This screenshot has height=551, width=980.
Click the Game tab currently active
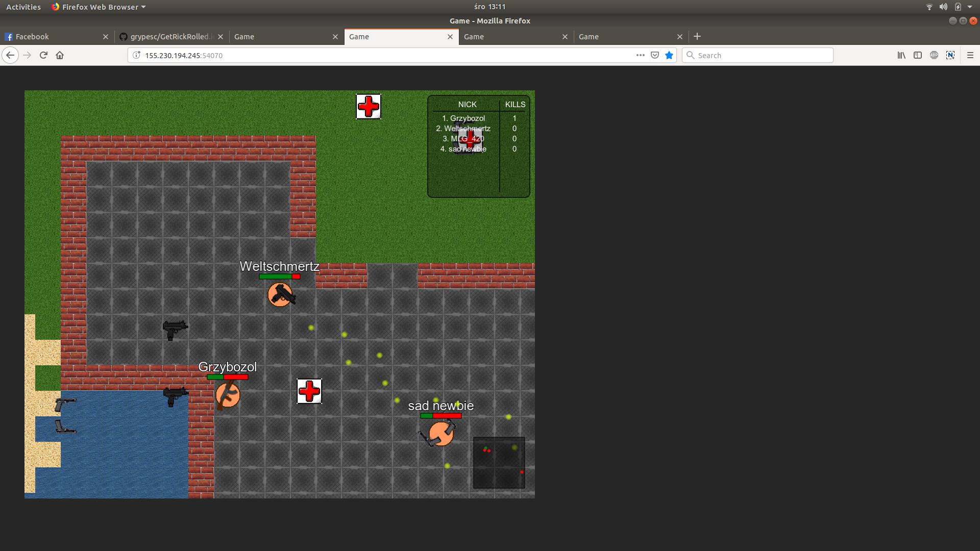click(x=397, y=36)
